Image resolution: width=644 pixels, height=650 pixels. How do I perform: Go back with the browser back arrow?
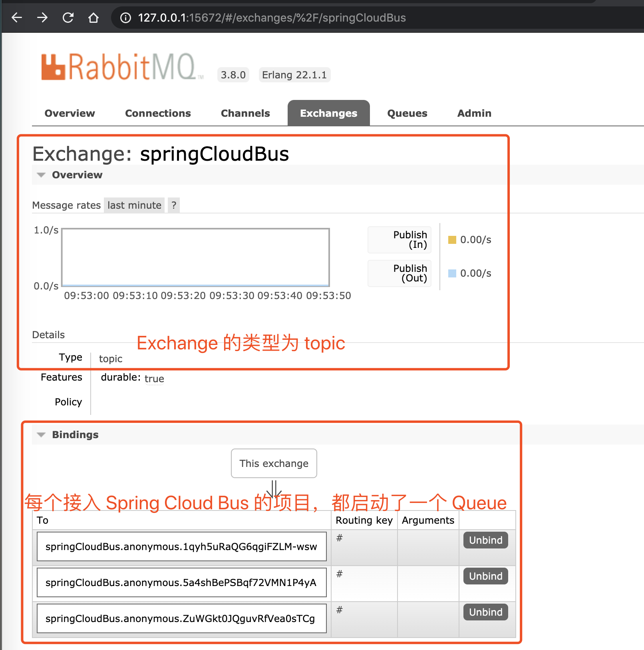coord(17,18)
